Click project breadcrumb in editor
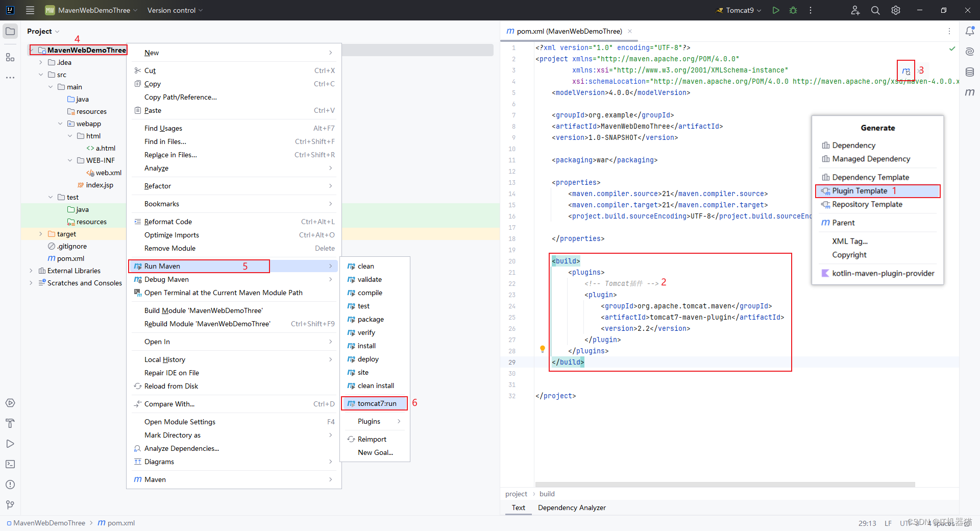Image resolution: width=980 pixels, height=531 pixels. tap(516, 494)
